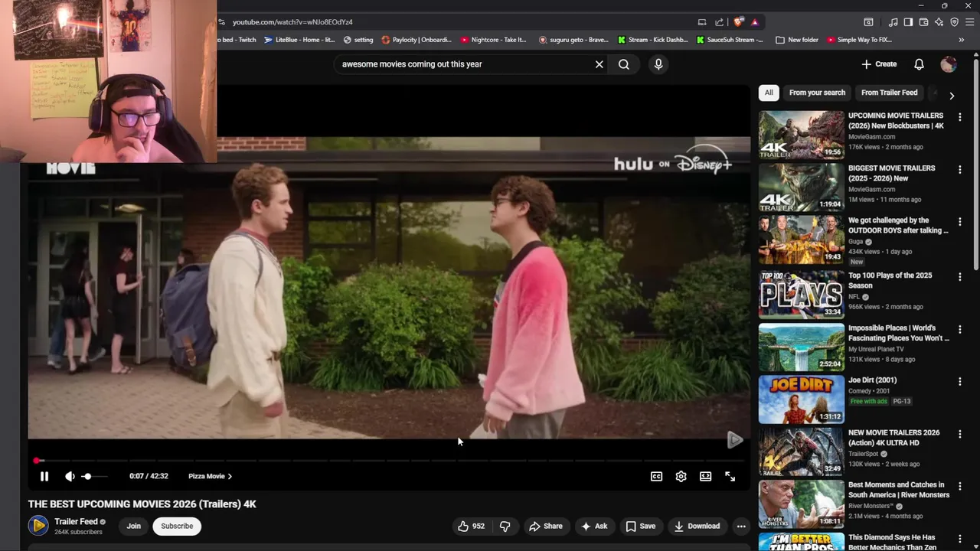Screen dimensions: 980x551
Task: Subscribe to Trailer Feed channel
Action: click(177, 526)
